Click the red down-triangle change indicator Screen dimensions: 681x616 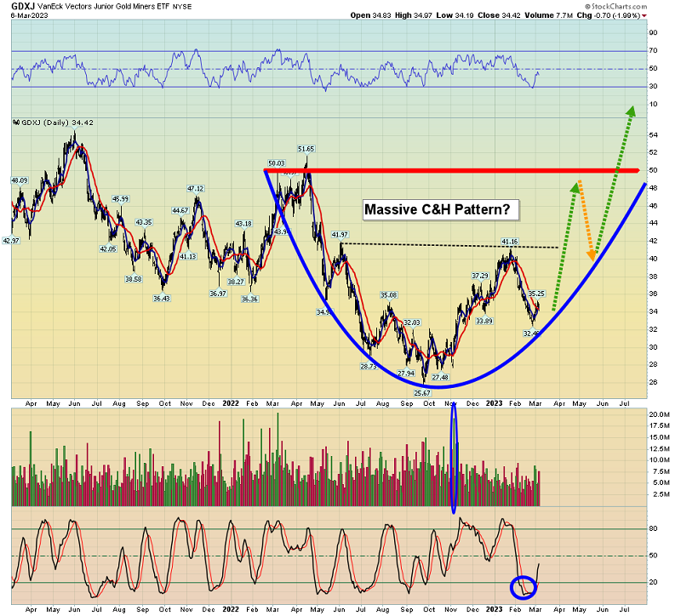tap(644, 16)
